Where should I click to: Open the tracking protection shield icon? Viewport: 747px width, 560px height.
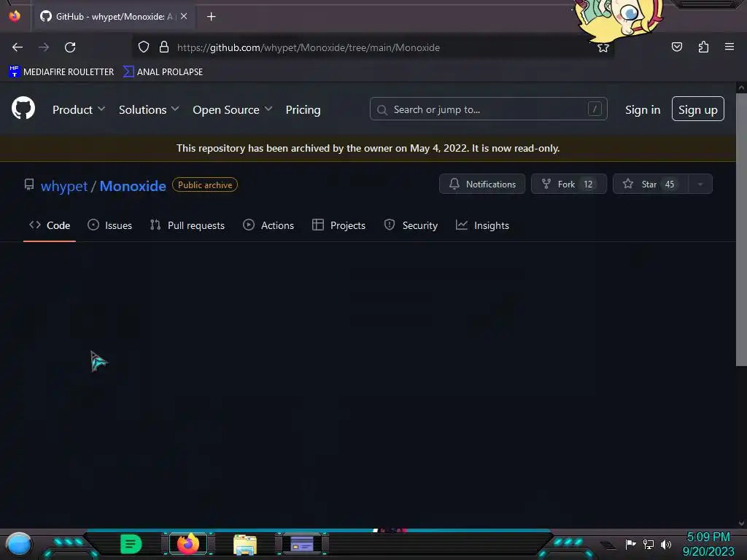tap(144, 47)
